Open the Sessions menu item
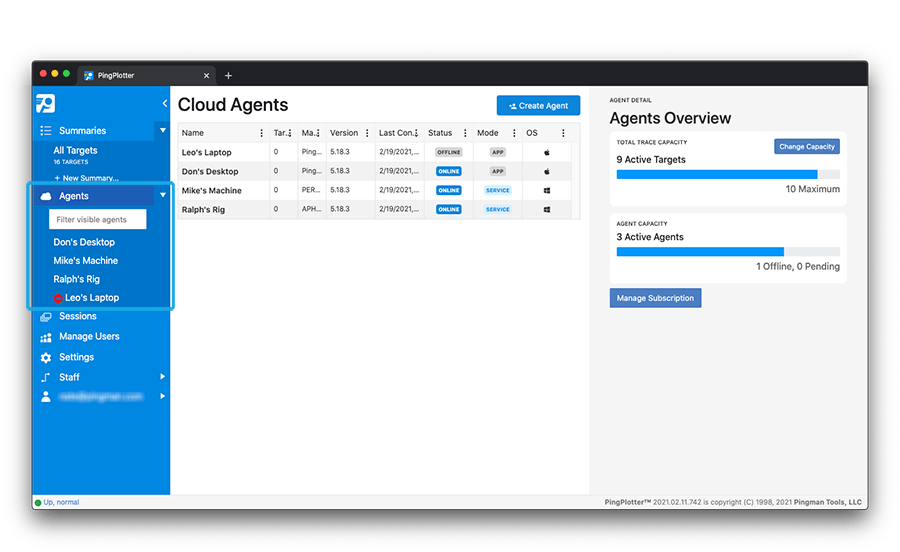This screenshot has width=900, height=552. click(x=77, y=317)
